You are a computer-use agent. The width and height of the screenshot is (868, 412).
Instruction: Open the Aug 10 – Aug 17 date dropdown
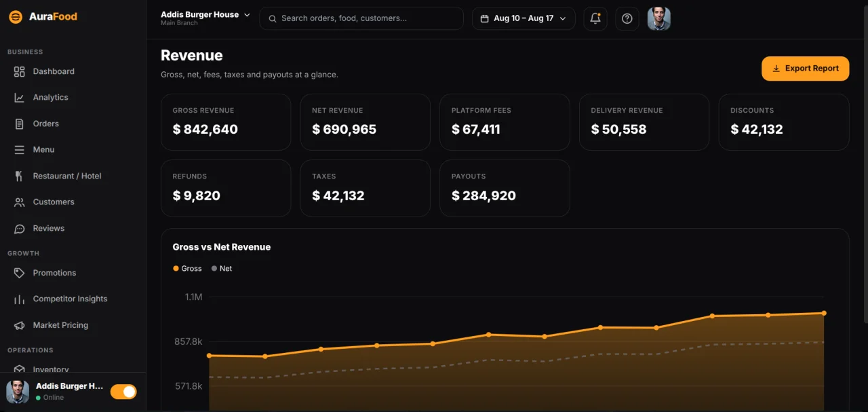(524, 18)
